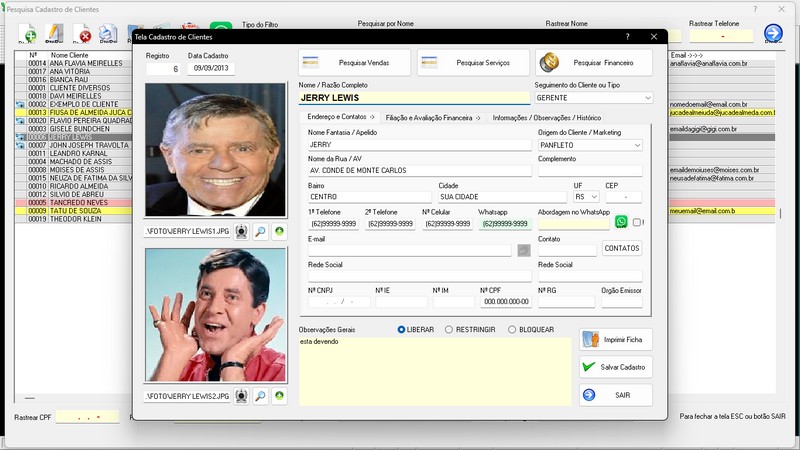Image resolution: width=800 pixels, height=450 pixels.
Task: Click the Nome Fantasia / Apelido field
Action: pyautogui.click(x=419, y=145)
